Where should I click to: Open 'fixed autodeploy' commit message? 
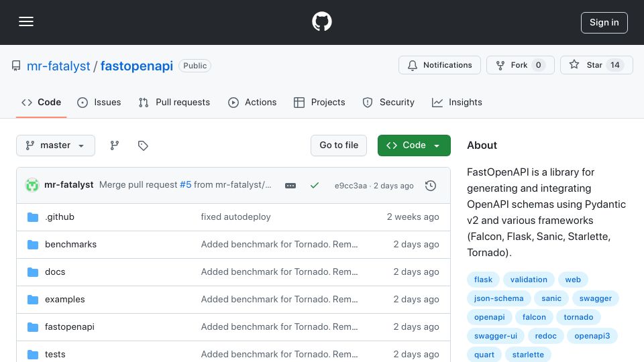235,217
